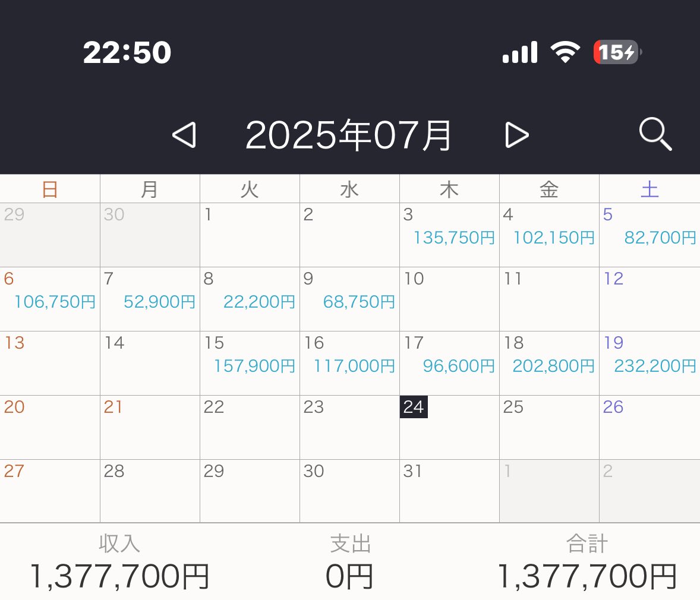
Task: Tap the 月 Monday column header
Action: click(150, 190)
